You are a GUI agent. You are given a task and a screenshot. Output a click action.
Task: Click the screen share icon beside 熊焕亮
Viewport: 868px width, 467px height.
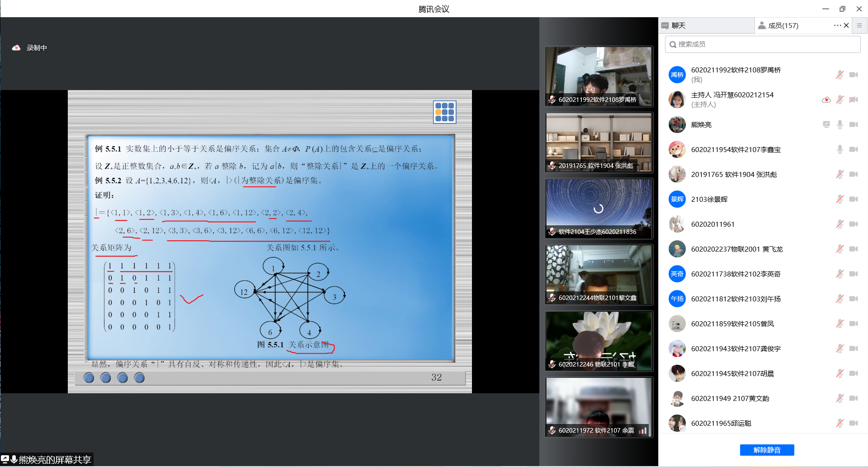826,124
